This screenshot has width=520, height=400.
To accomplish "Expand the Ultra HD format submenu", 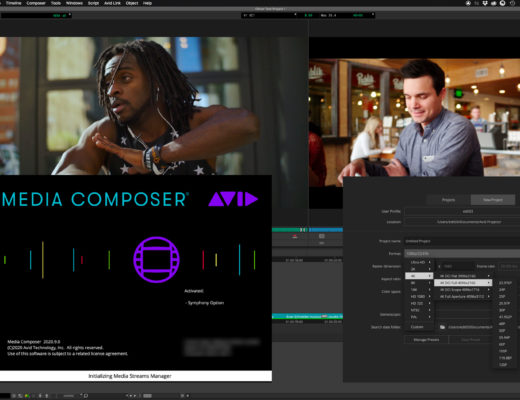I will tap(419, 262).
